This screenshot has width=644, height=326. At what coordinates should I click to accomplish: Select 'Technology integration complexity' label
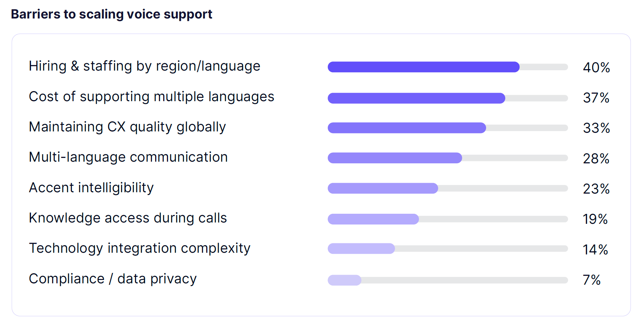click(x=140, y=249)
